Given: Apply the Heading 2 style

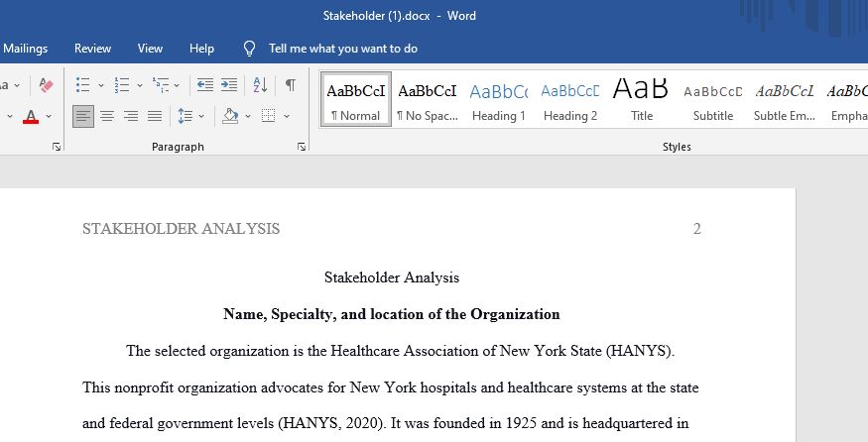Looking at the screenshot, I should click(570, 99).
